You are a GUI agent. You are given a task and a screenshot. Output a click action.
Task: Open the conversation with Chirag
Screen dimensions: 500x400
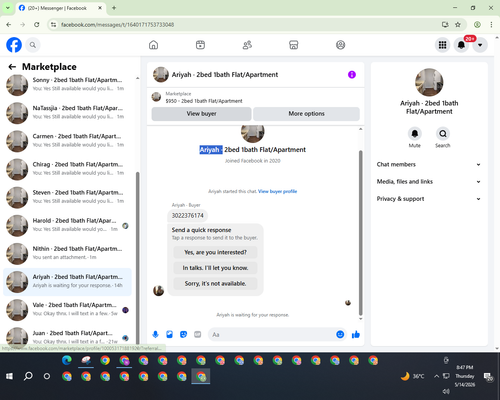[67, 169]
